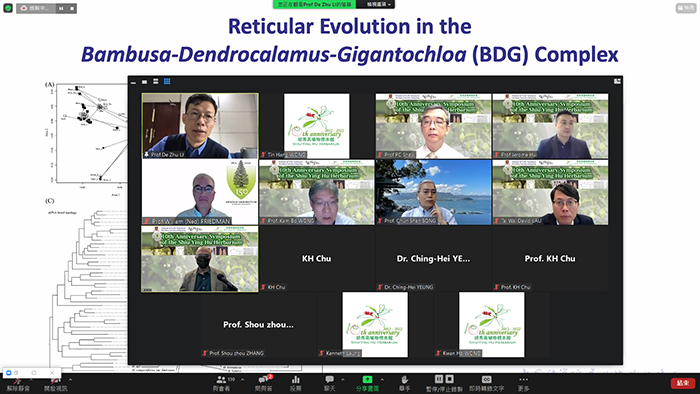Unmute the microphone in bottom toolbar

pyautogui.click(x=17, y=384)
